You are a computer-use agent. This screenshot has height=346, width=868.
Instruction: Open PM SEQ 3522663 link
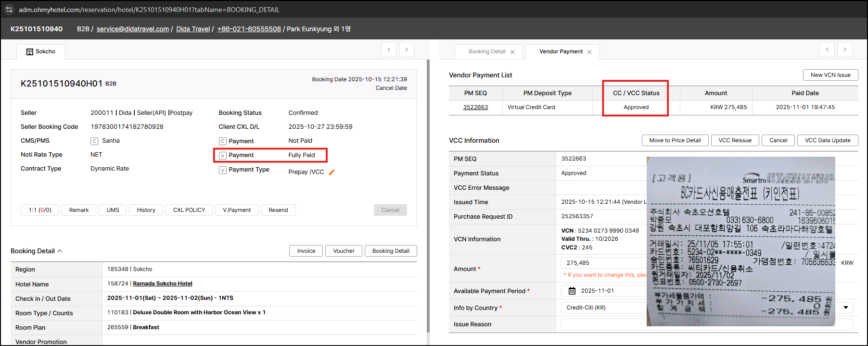(475, 107)
